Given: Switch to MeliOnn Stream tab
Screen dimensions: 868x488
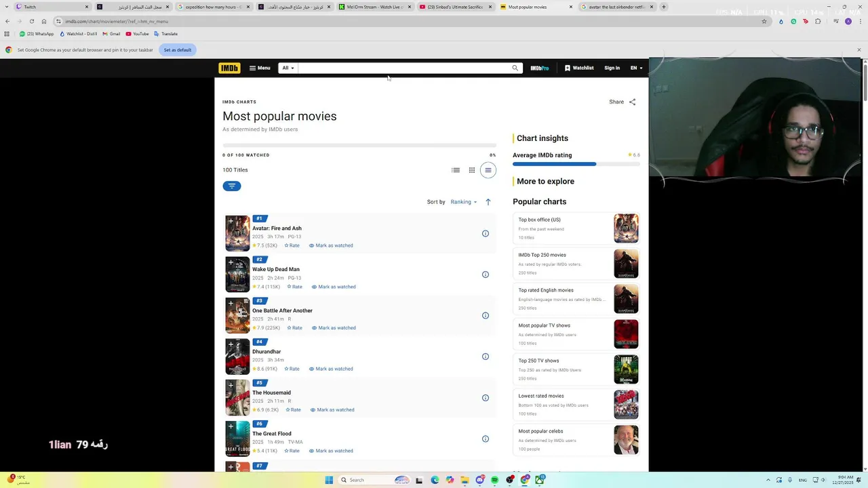Looking at the screenshot, I should coord(375,7).
